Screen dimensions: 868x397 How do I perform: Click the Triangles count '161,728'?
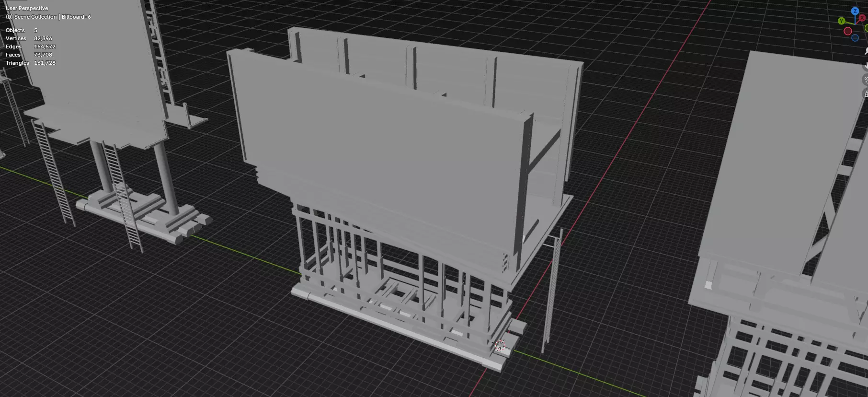tap(45, 63)
